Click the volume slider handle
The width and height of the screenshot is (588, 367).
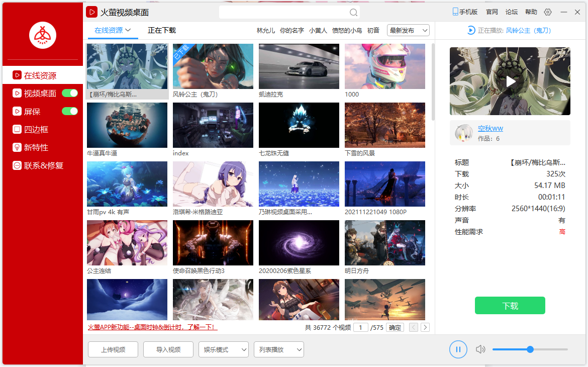(x=530, y=349)
